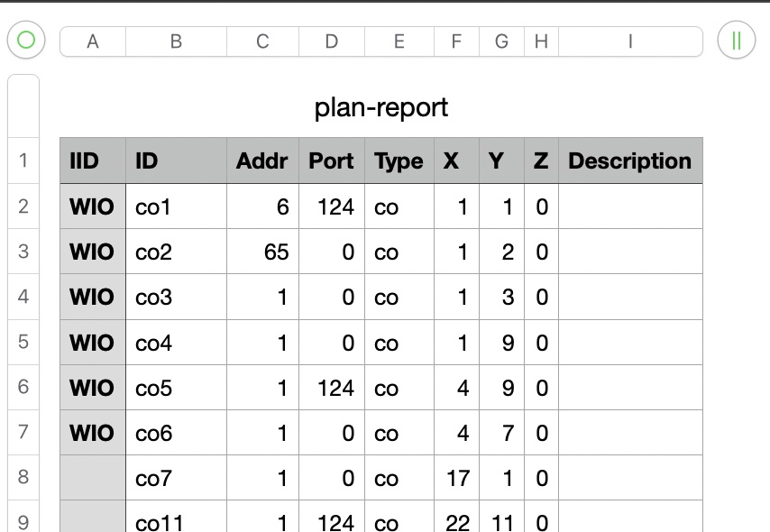Click the Type header cell
This screenshot has height=532, width=770.
[x=399, y=161]
